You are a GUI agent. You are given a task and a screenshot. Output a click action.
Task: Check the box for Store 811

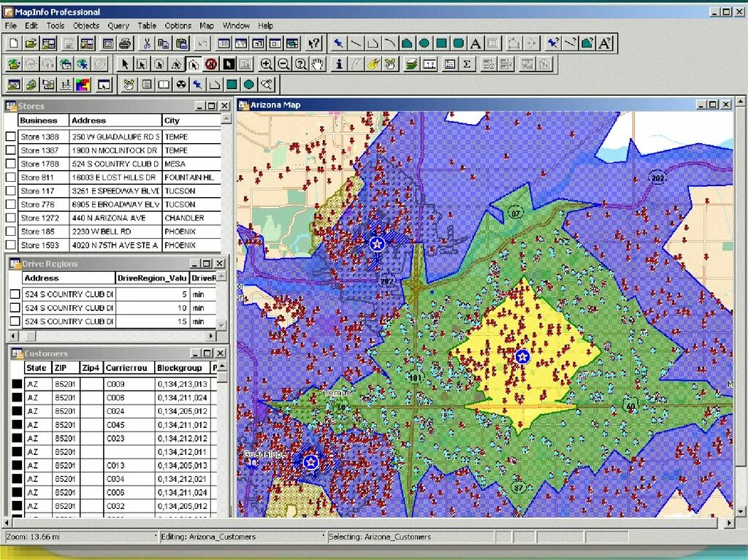tap(10, 177)
